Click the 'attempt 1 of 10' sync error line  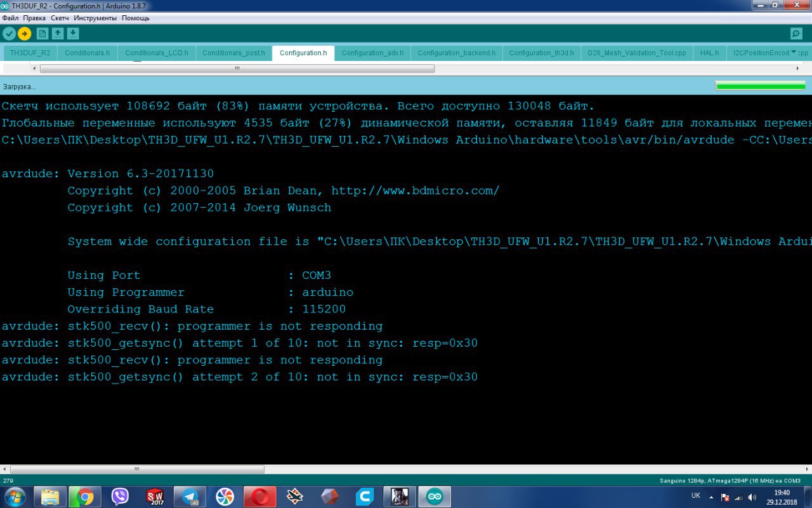click(239, 344)
